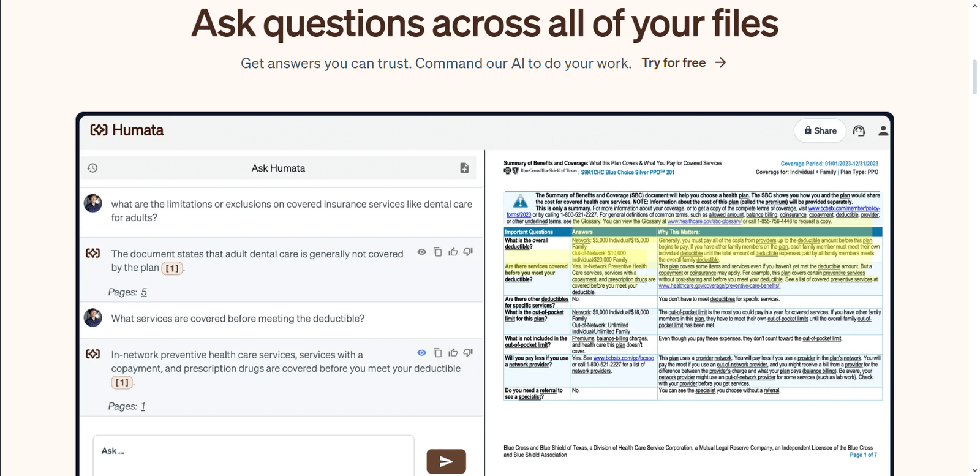The image size is (980, 476).
Task: Click the Humata logo
Action: pyautogui.click(x=127, y=130)
